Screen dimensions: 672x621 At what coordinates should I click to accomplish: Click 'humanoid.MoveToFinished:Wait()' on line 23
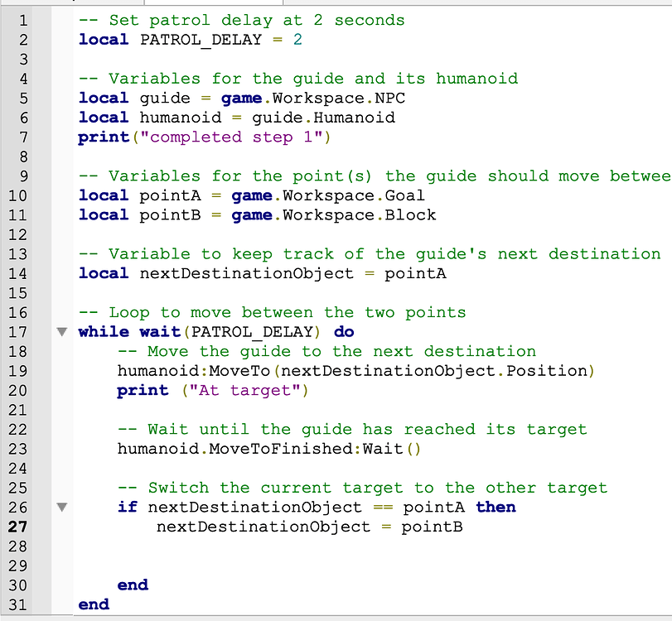(x=269, y=449)
